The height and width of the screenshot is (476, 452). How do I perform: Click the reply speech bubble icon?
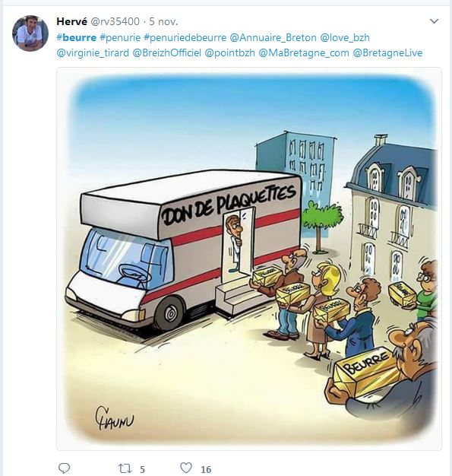[64, 468]
